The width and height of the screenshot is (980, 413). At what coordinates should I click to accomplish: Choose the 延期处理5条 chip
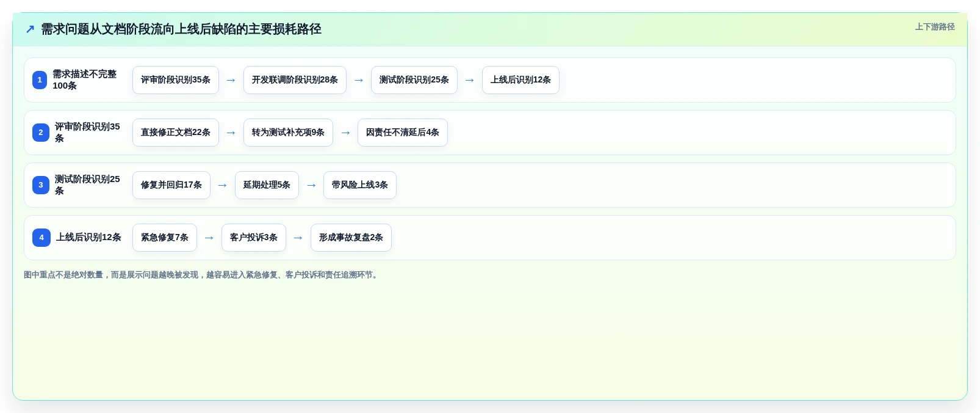(267, 185)
